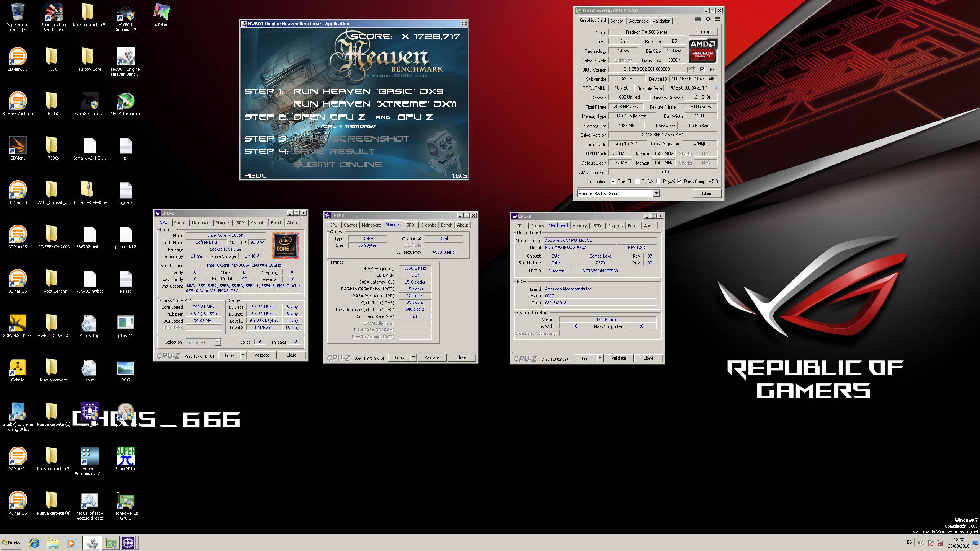980x551 pixels.
Task: Click the Submit Online option
Action: tap(337, 165)
